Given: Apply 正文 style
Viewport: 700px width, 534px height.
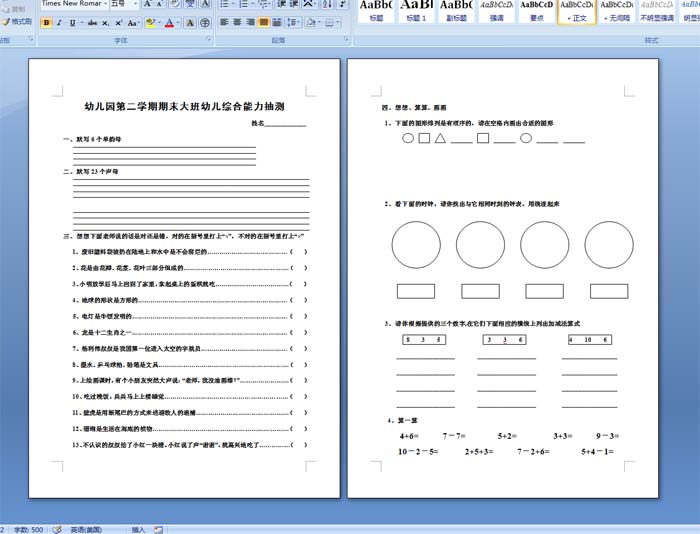Looking at the screenshot, I should (x=576, y=11).
